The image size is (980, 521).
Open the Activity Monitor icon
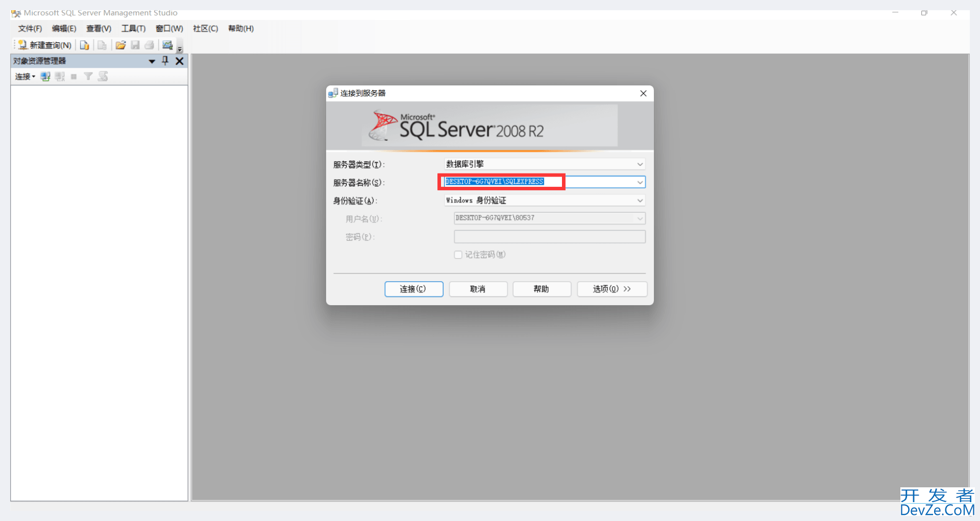coord(167,45)
